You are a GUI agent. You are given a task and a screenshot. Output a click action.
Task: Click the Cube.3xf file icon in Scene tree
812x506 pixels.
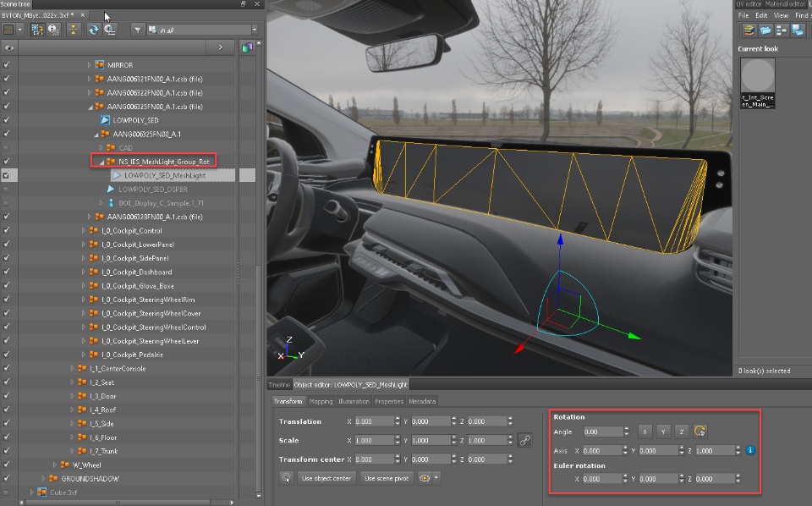click(42, 492)
